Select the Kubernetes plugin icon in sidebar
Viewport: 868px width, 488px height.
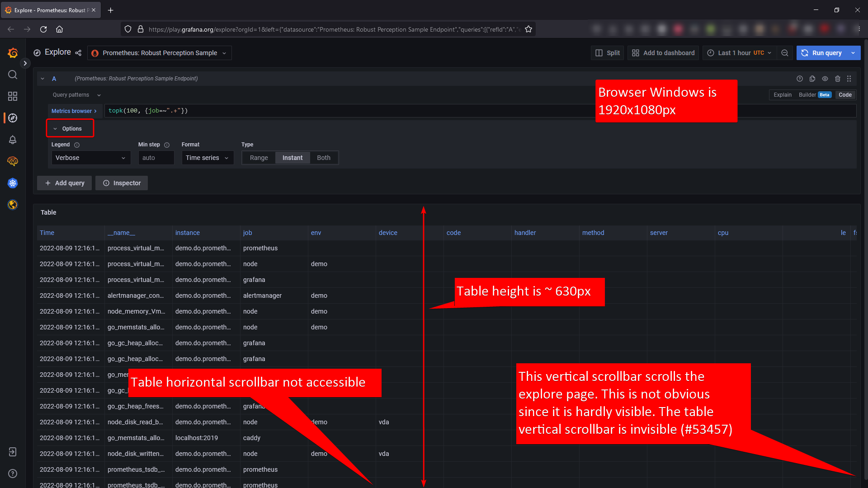[x=12, y=183]
